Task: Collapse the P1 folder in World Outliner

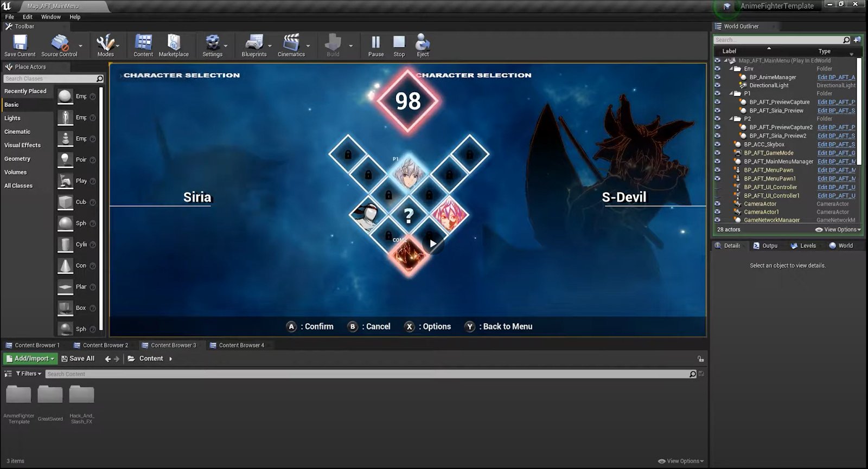Action: (731, 94)
